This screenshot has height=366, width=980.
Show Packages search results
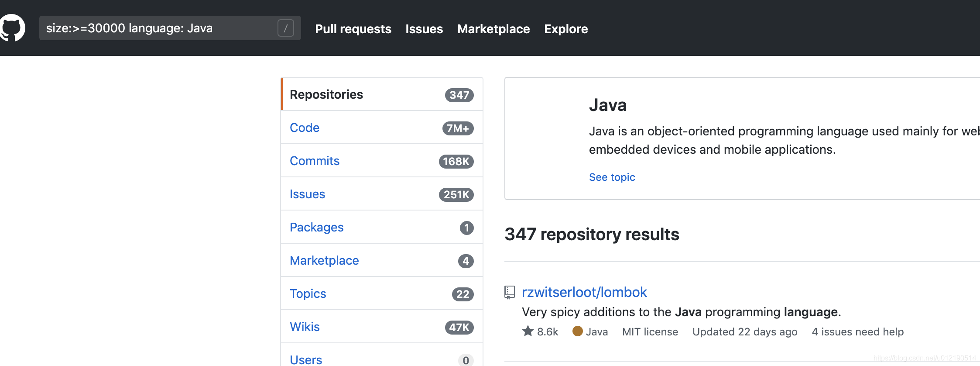(382, 227)
